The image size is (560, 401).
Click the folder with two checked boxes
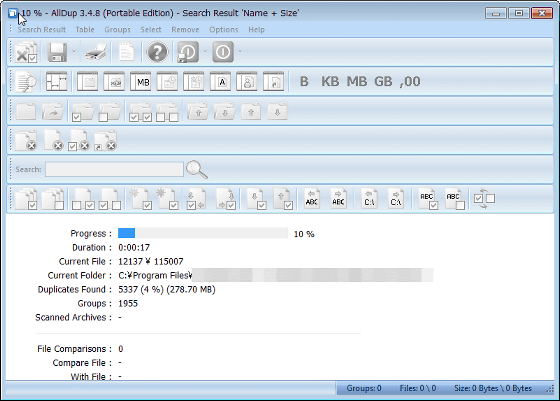[x=140, y=112]
